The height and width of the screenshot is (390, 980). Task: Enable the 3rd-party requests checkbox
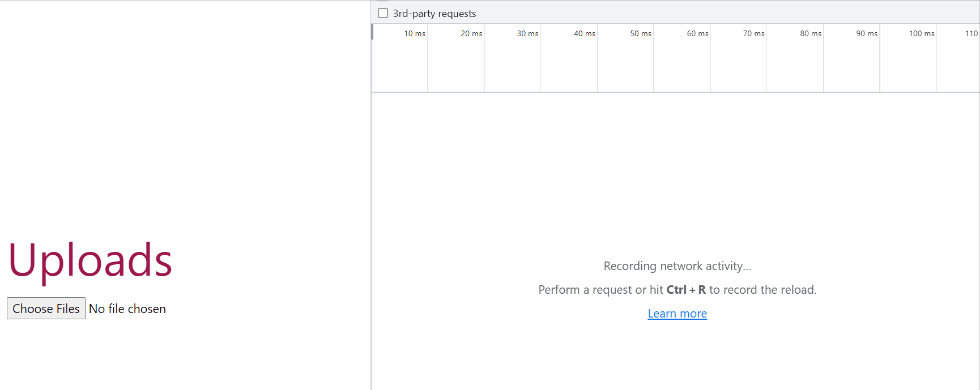coord(383,13)
